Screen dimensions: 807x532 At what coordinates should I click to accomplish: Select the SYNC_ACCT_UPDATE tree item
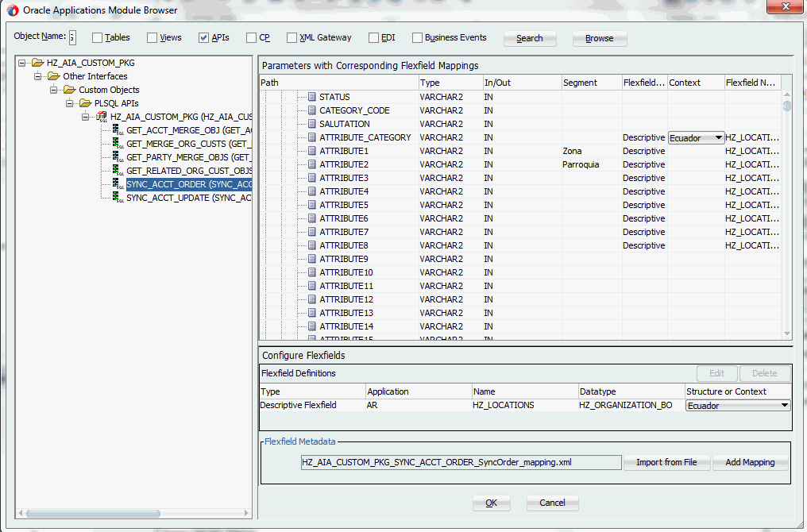pos(189,198)
